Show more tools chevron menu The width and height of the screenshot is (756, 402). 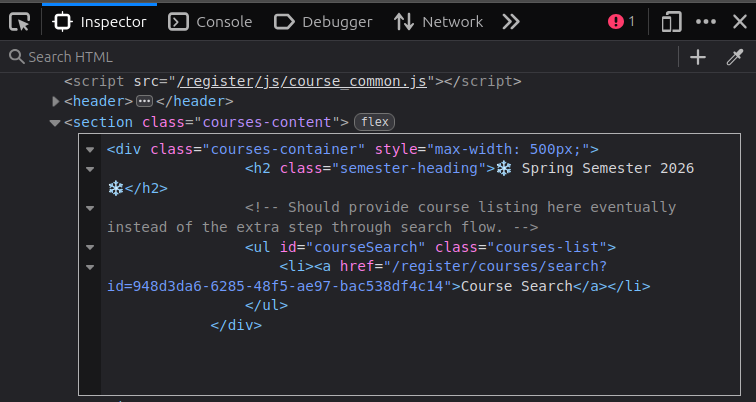[x=511, y=22]
